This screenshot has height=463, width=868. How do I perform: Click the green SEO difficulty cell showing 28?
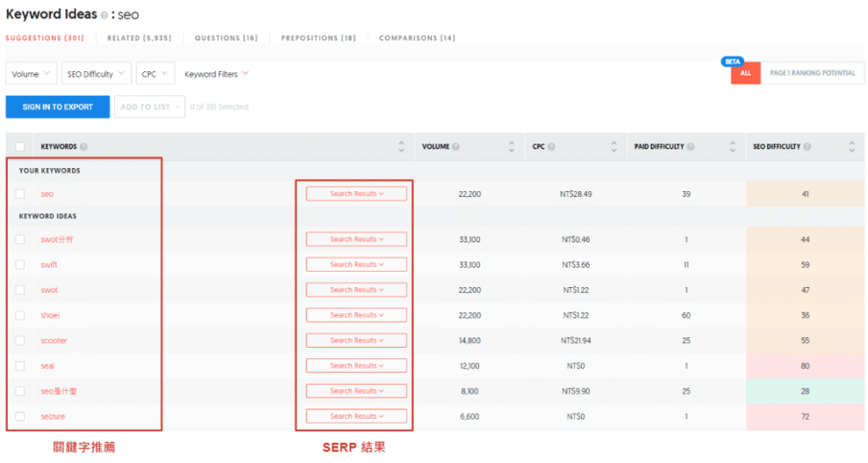pos(805,391)
